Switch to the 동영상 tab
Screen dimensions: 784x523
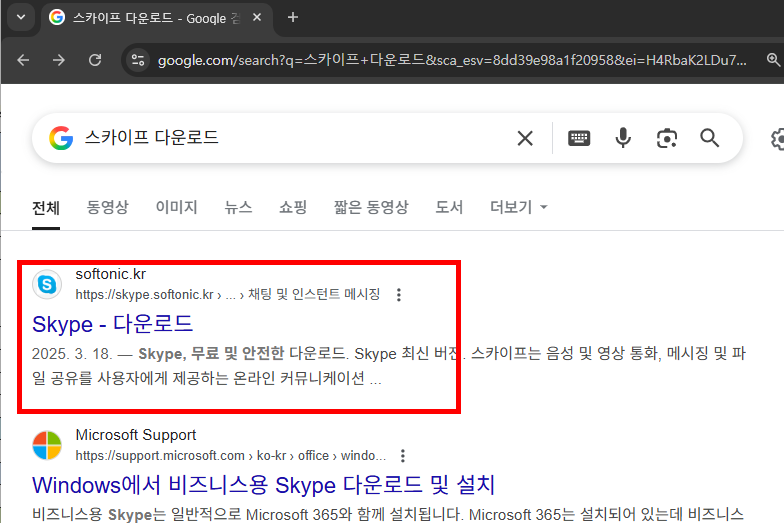(108, 207)
